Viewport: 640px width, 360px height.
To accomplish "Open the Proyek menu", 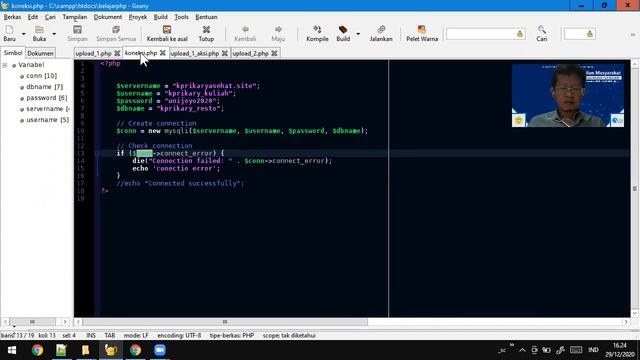I will [138, 17].
